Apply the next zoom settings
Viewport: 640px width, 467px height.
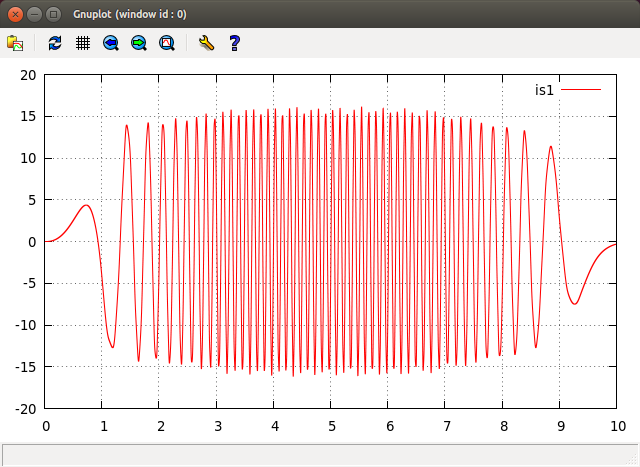(x=139, y=43)
